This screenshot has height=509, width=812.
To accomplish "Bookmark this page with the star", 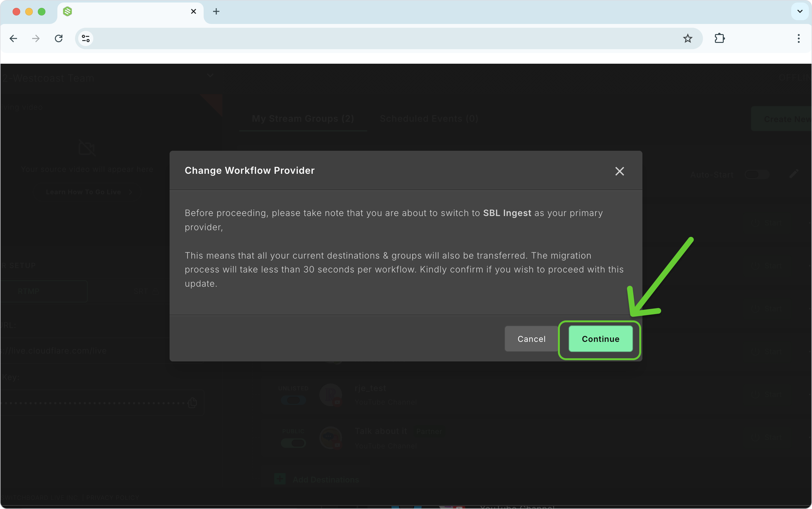I will [687, 38].
